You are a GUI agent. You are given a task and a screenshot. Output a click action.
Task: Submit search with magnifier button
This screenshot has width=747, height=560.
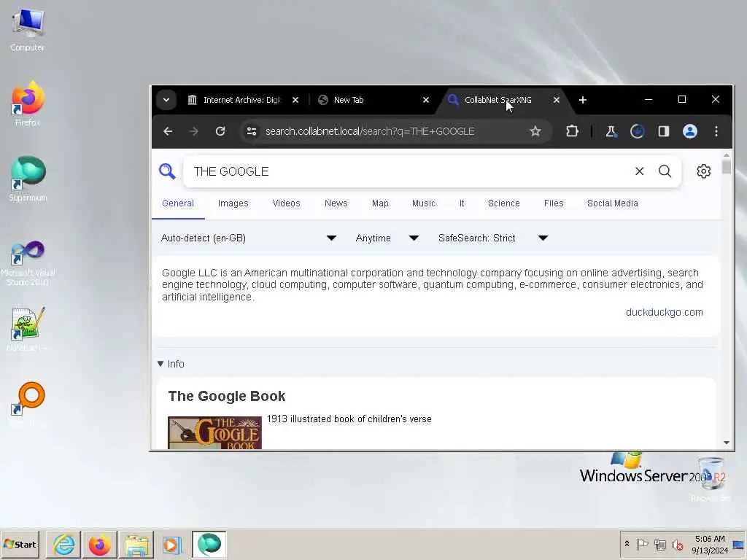click(665, 171)
